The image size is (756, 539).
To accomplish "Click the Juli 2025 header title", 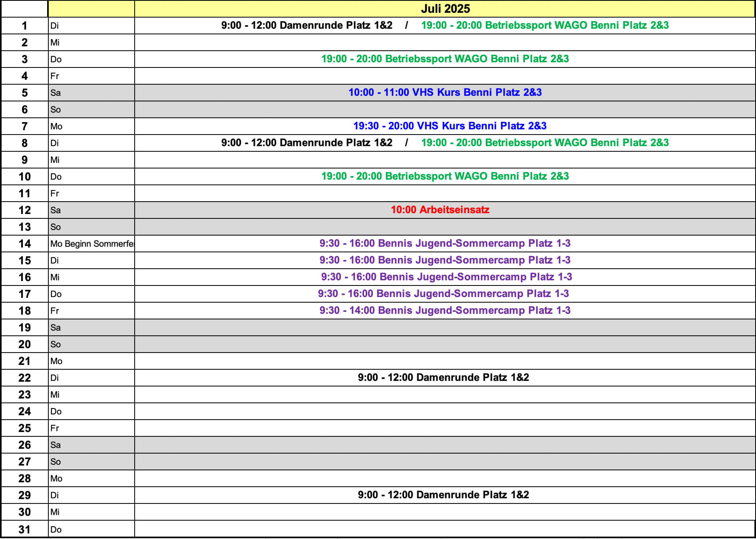I will pyautogui.click(x=445, y=9).
